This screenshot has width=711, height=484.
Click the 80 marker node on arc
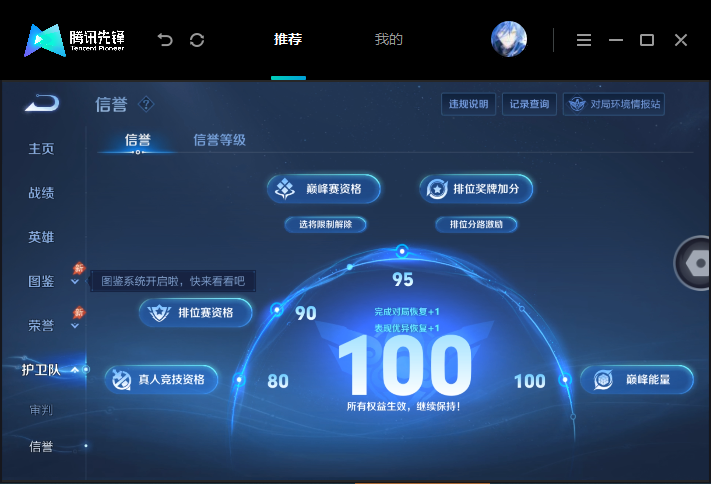coord(239,379)
